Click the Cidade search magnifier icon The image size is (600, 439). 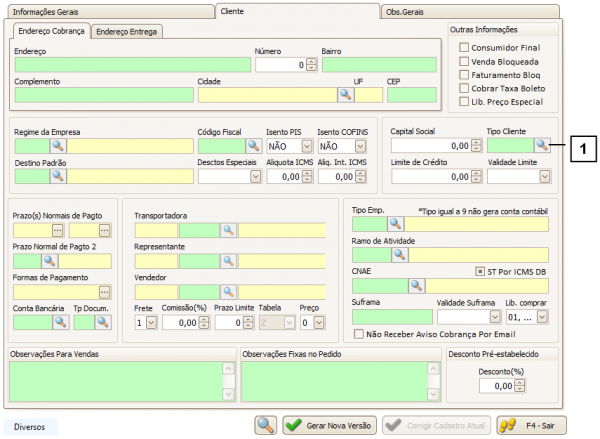click(x=345, y=95)
